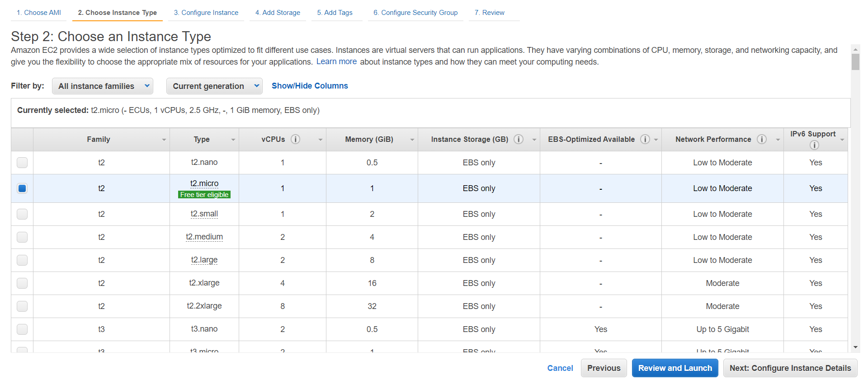Select 2. Choose Instance Type tab
Viewport: 868px width, 384px height.
pos(118,13)
